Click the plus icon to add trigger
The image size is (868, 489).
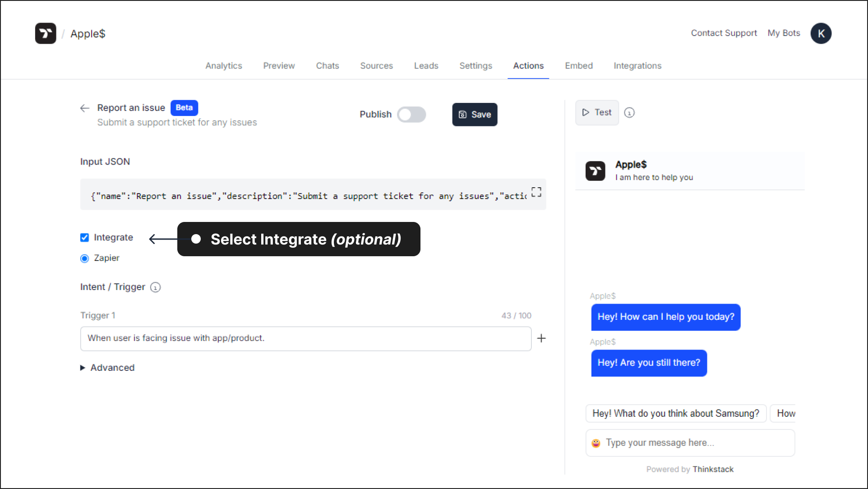point(542,338)
